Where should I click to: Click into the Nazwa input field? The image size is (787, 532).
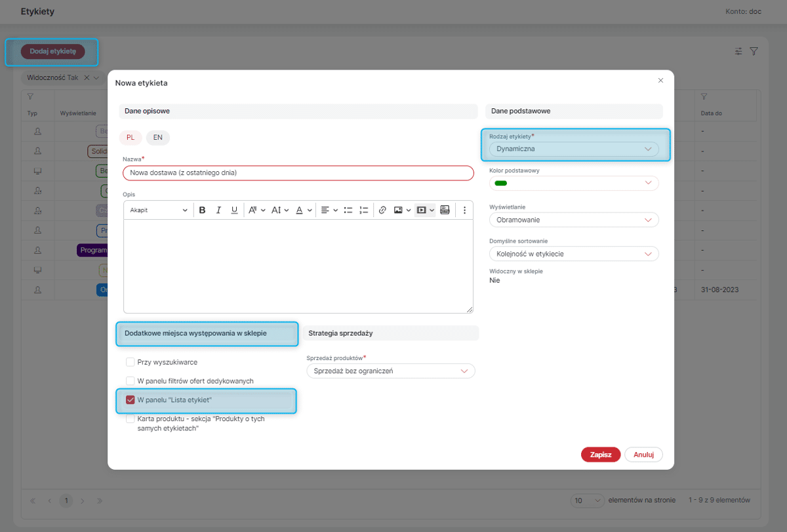(x=298, y=173)
